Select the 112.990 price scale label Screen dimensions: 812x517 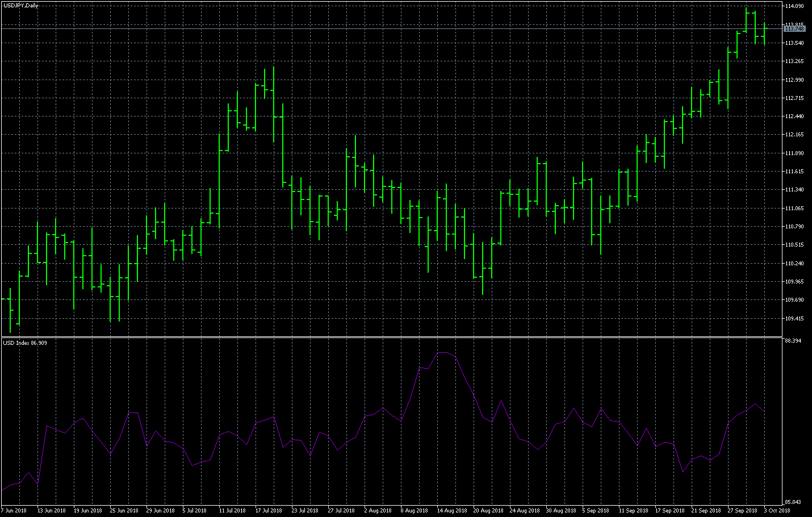[794, 80]
